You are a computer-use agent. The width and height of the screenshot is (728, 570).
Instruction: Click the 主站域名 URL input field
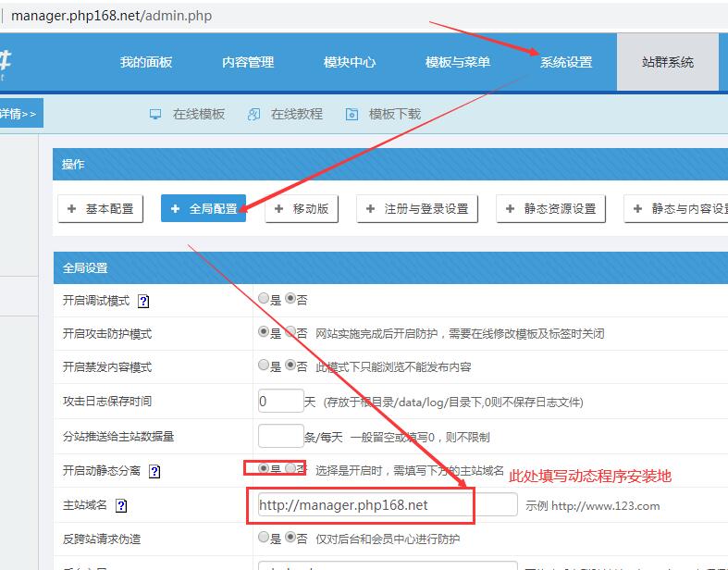tap(386, 505)
